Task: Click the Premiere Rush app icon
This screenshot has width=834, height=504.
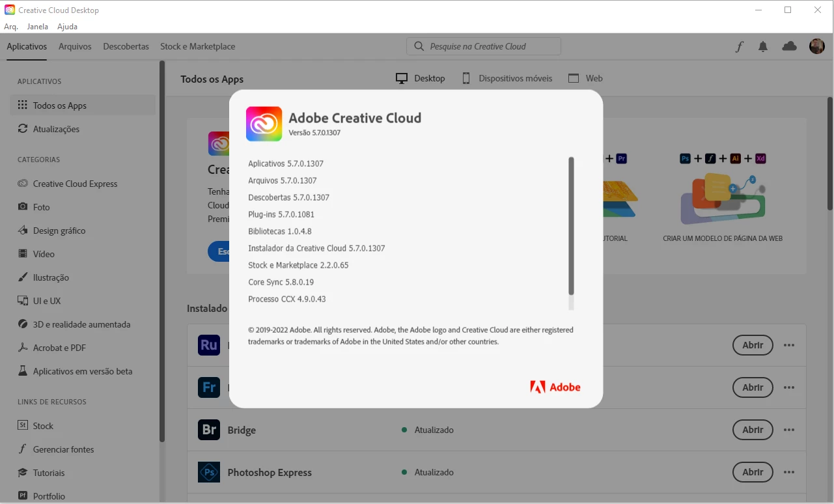Action: click(209, 345)
